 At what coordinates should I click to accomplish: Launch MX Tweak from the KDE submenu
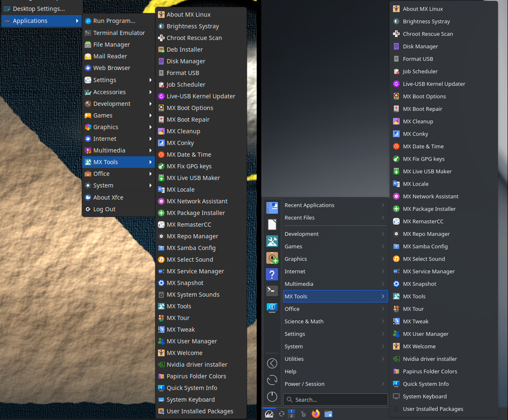pos(443,321)
